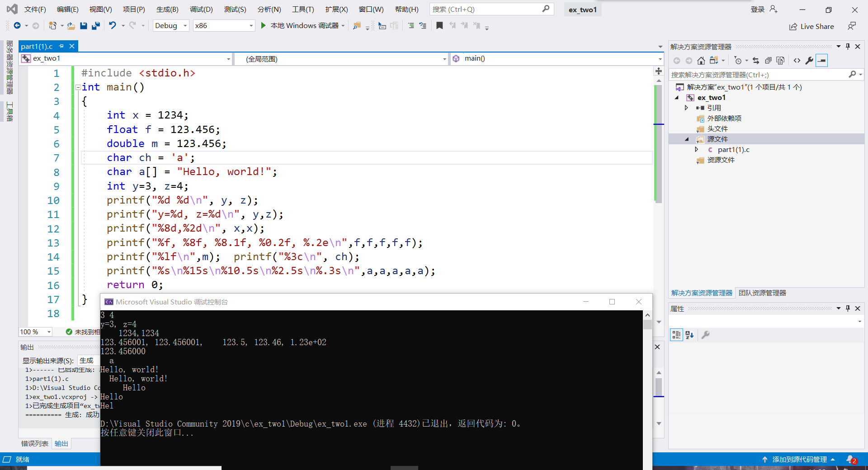
Task: Click the Collapse All icon in Solution Explorer
Action: (768, 61)
